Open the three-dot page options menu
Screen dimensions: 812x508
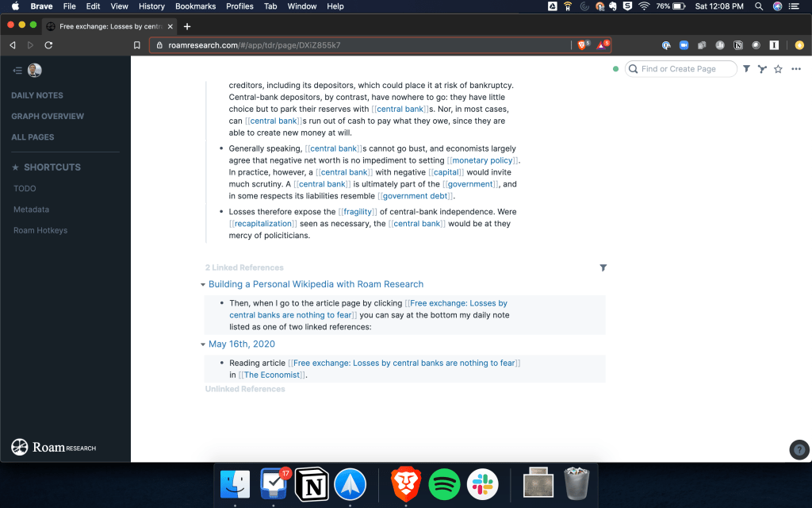[795, 69]
